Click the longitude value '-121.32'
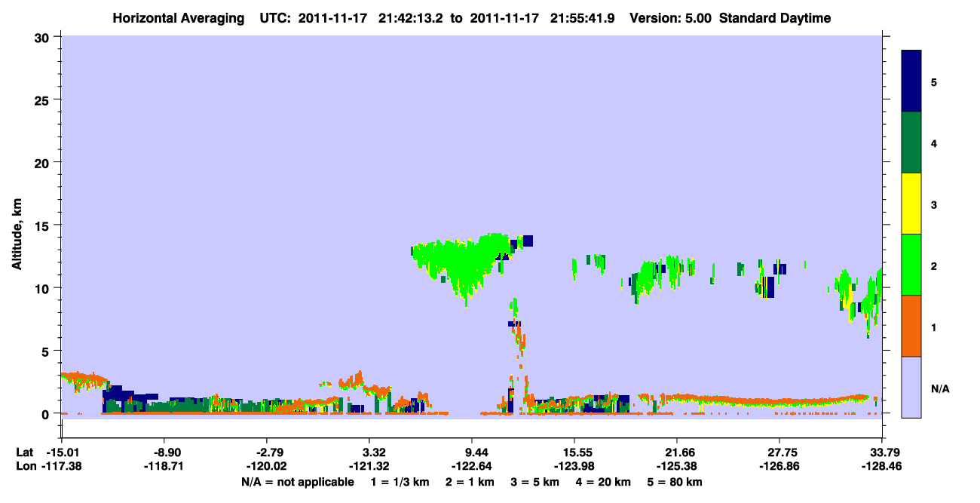The height and width of the screenshot is (503, 980). (369, 466)
